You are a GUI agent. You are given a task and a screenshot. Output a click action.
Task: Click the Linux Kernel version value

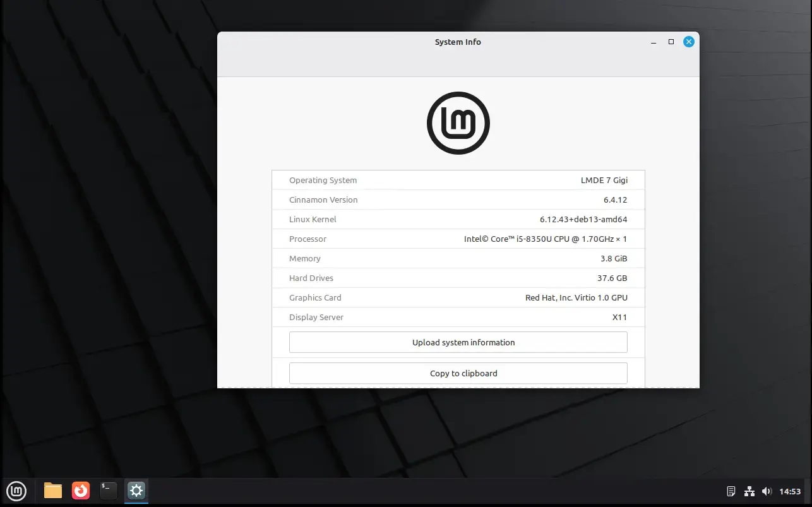[583, 219]
